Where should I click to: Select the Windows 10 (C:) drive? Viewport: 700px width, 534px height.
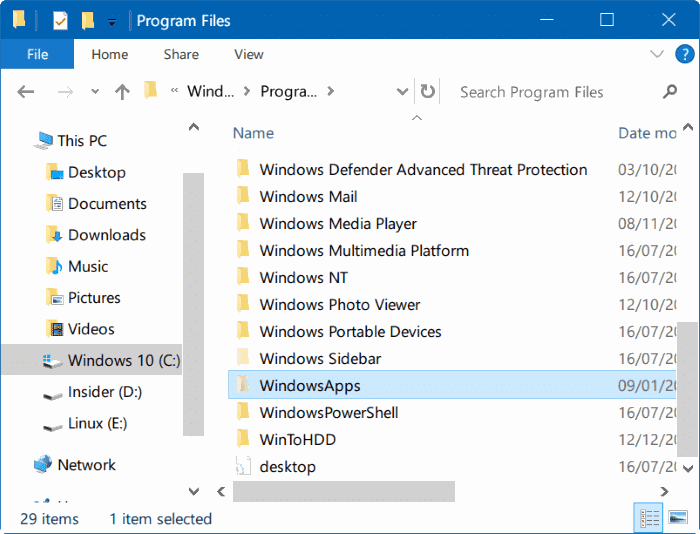click(91, 360)
